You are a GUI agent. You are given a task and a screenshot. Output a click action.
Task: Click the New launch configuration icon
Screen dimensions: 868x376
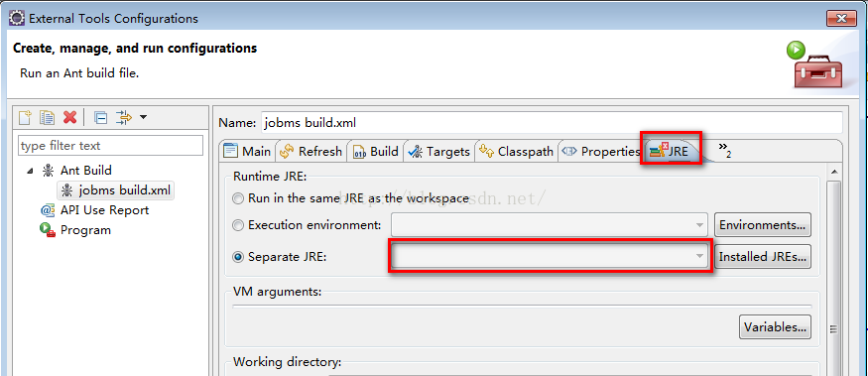click(x=25, y=117)
